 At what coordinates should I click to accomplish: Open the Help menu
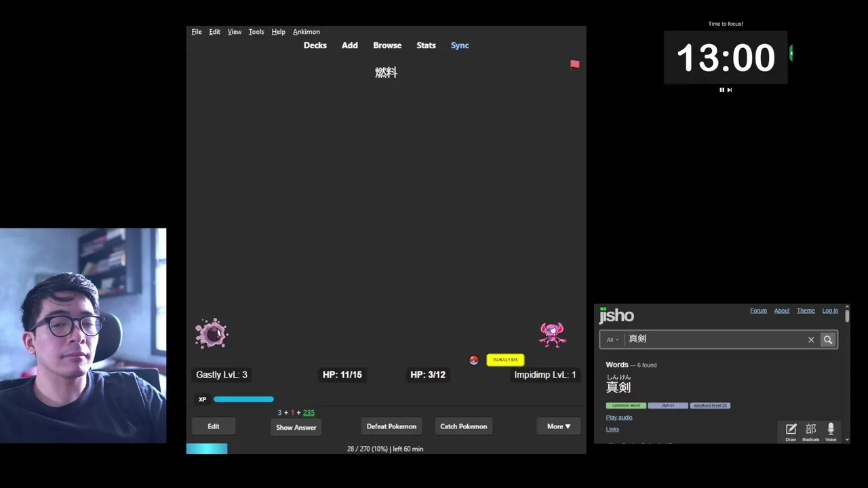tap(278, 32)
